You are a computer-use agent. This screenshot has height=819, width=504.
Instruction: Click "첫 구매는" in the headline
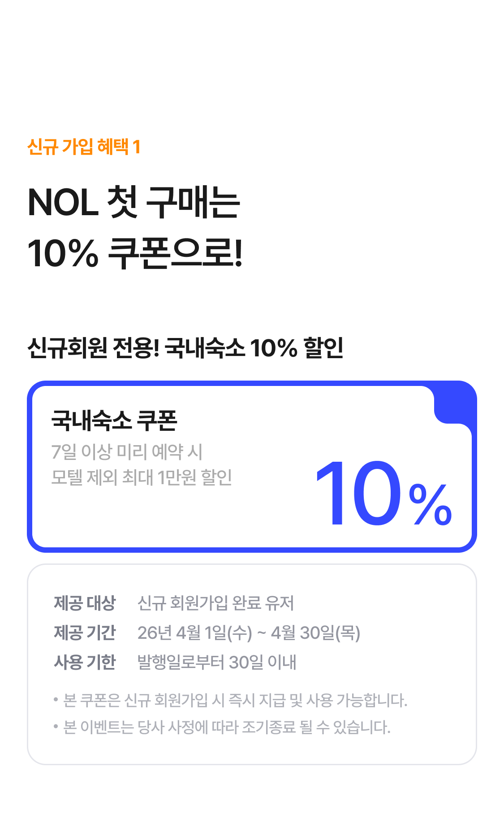coord(174,203)
